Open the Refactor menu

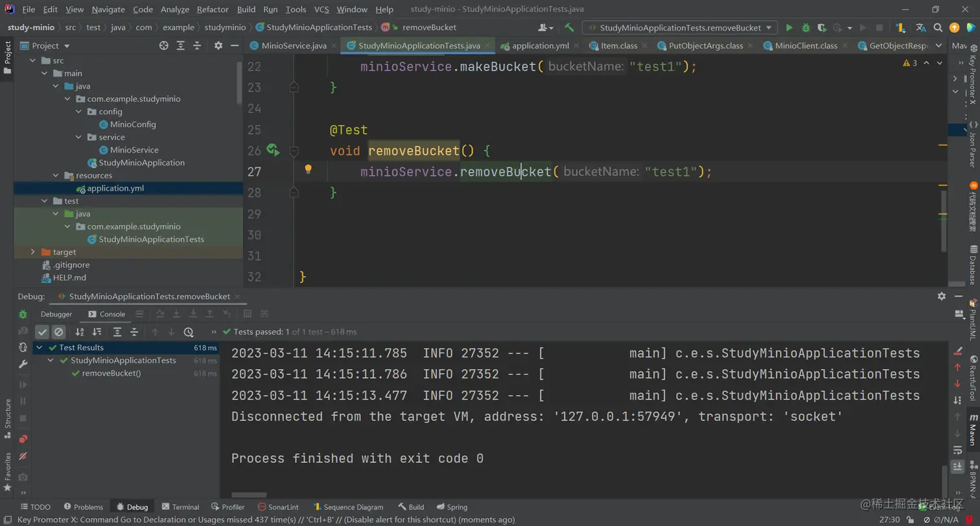pos(213,9)
